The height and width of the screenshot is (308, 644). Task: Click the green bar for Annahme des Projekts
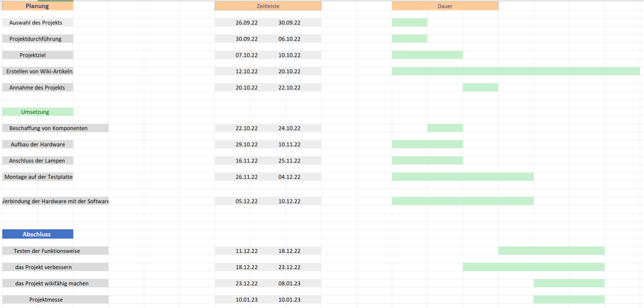(480, 87)
